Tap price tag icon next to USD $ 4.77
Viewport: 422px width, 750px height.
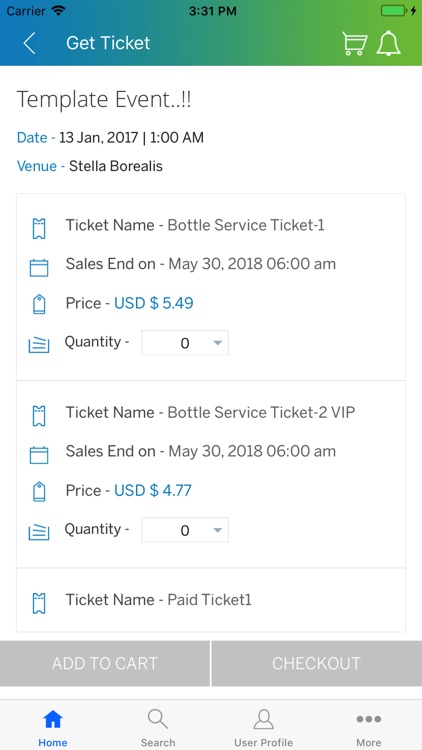pos(39,492)
